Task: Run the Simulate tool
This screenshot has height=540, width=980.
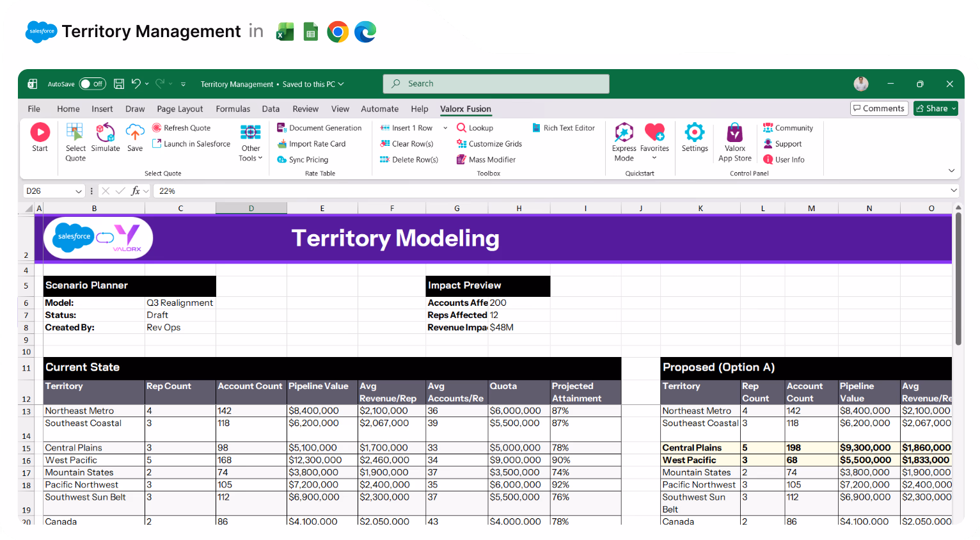Action: [106, 137]
